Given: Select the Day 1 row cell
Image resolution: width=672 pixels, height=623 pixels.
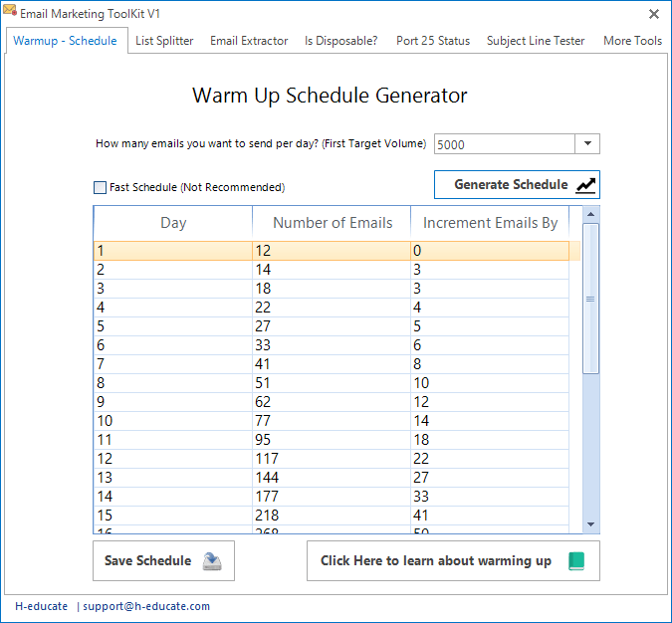Looking at the screenshot, I should [173, 251].
